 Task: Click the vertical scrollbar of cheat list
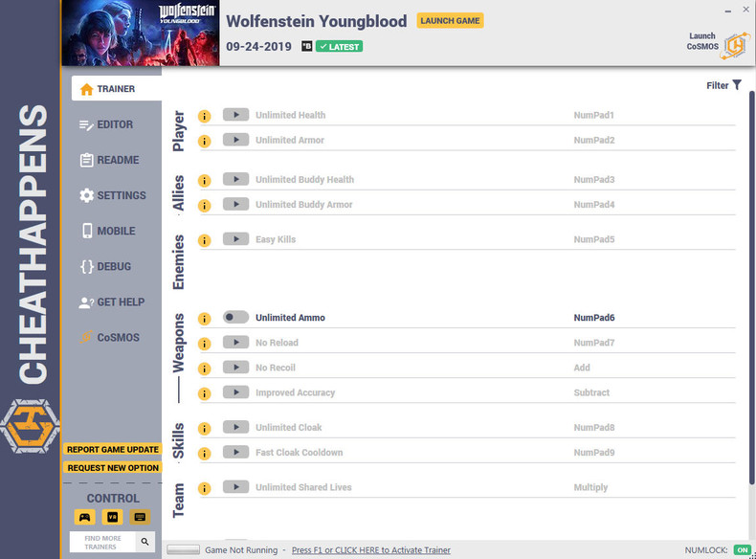click(x=751, y=288)
